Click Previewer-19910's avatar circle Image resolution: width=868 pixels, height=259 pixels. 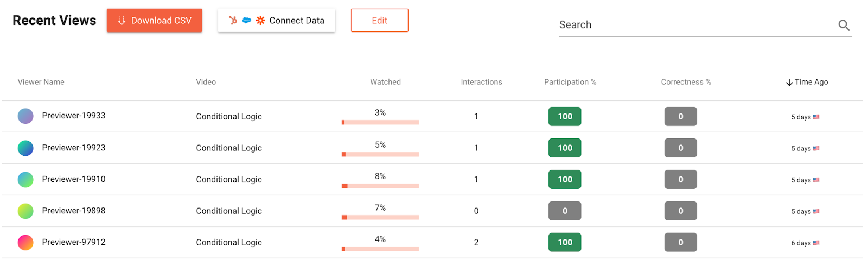pos(25,179)
